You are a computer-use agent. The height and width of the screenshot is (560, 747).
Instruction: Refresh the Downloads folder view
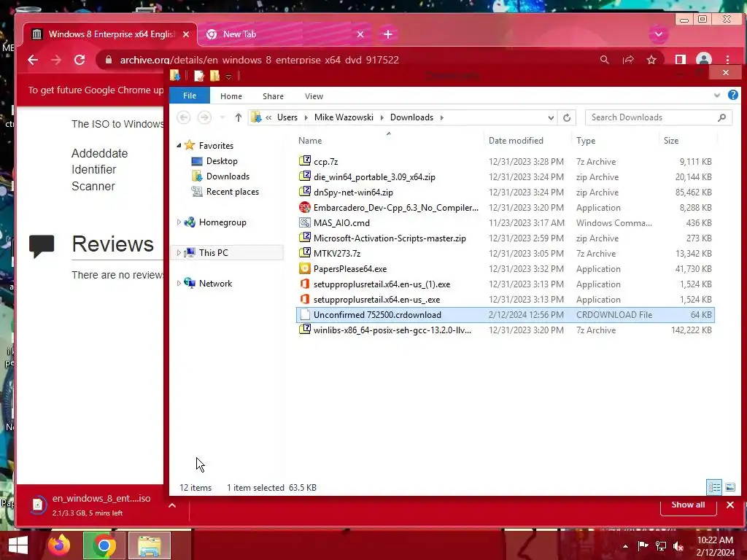tap(566, 117)
